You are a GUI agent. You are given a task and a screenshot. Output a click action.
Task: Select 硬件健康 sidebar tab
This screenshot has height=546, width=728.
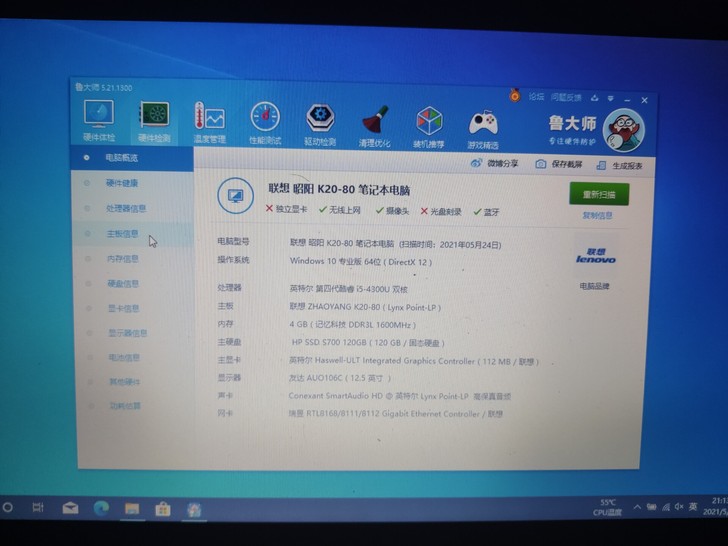coord(133,183)
